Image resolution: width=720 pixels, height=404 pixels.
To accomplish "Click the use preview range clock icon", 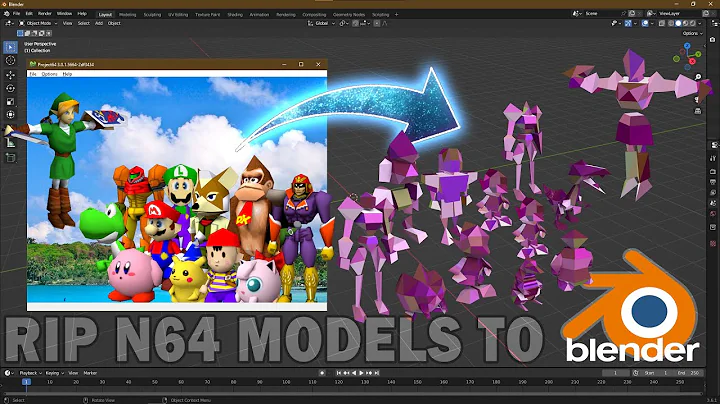I will tap(636, 373).
